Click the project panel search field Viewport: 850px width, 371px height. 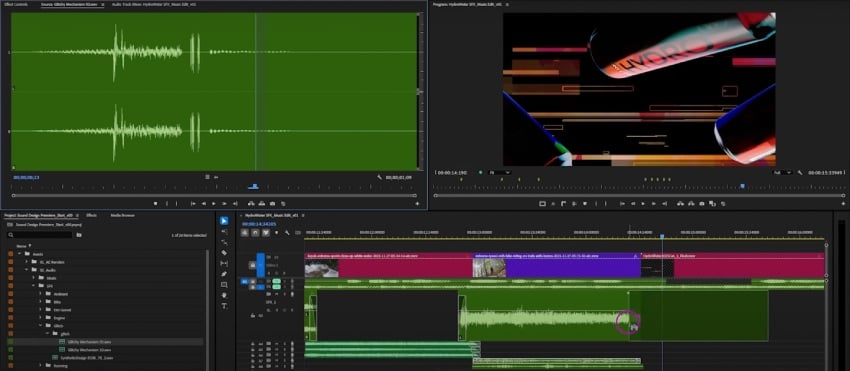click(40, 235)
